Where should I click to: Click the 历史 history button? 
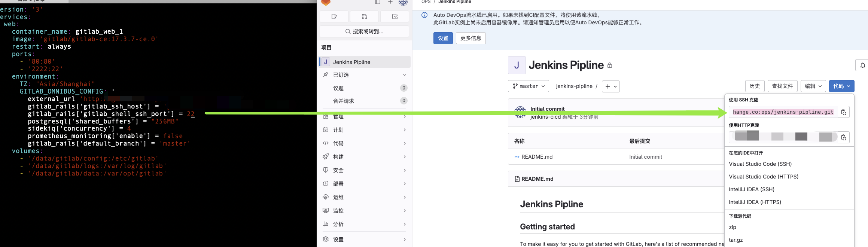[x=755, y=86]
